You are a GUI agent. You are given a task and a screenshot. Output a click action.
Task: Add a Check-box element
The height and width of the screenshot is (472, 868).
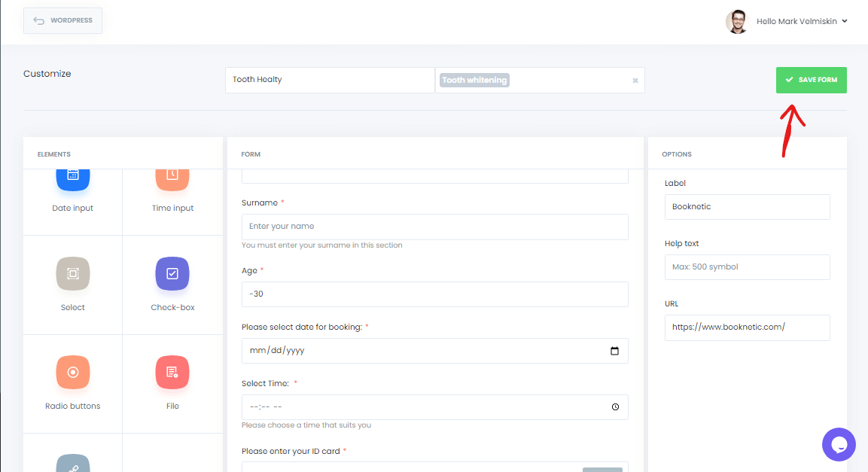(x=172, y=285)
